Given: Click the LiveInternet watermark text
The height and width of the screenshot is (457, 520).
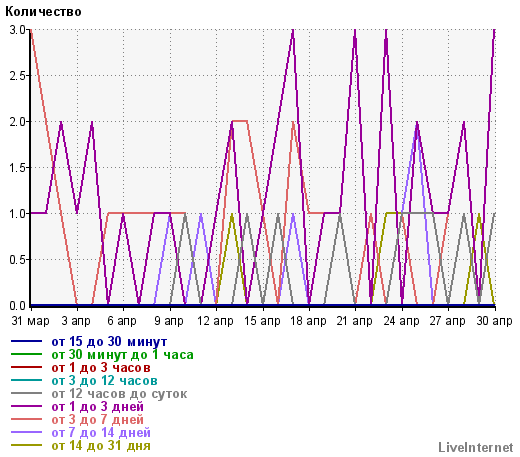Looking at the screenshot, I should [476, 447].
